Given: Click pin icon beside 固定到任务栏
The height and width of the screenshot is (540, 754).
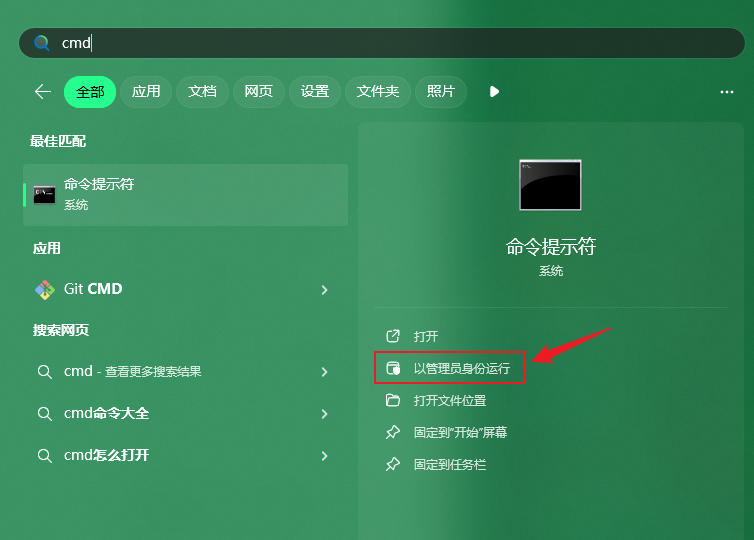Looking at the screenshot, I should click(x=393, y=465).
